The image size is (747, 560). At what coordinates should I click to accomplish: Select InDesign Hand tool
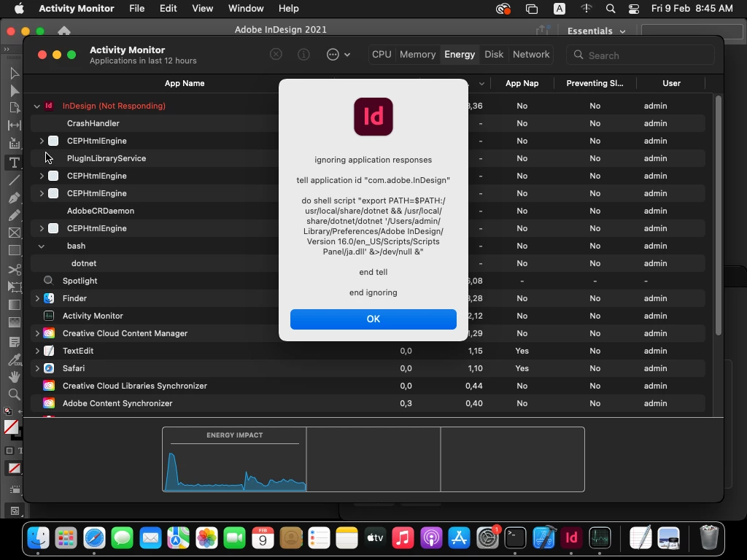coord(15,377)
